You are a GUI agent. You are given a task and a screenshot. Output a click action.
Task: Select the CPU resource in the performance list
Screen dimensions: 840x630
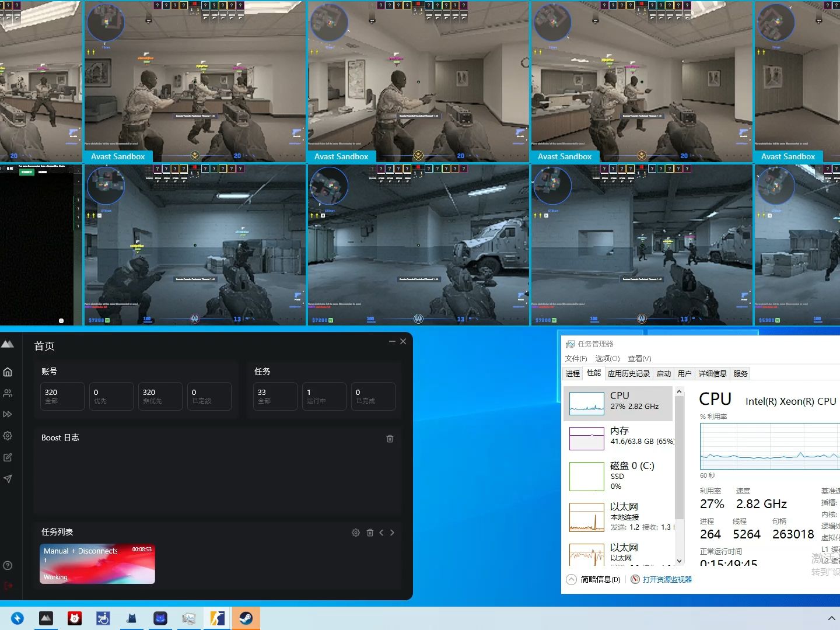click(x=618, y=403)
